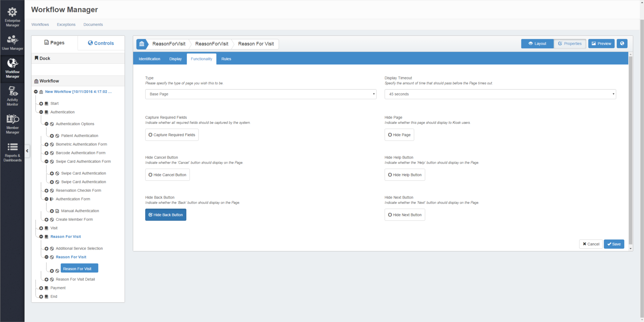Viewport: 644px width, 322px height.
Task: Click the globe icon button beside Preview
Action: 622,44
